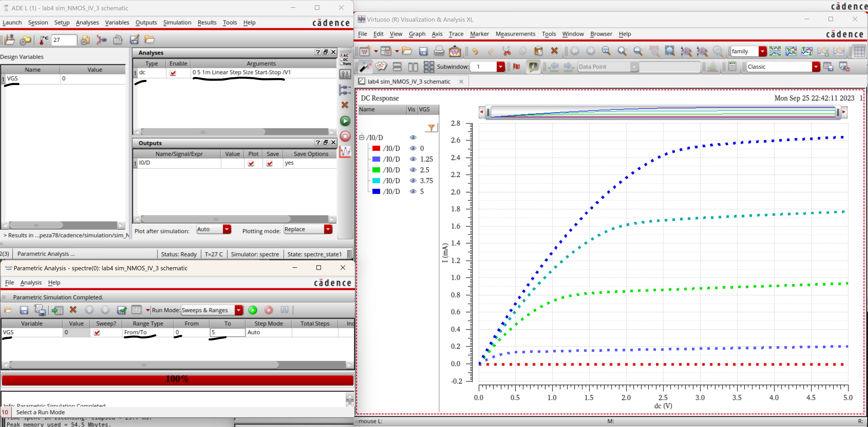Click the blue color swatch for VGS 5 trace
Screen dimensions: 868x427
tap(376, 191)
